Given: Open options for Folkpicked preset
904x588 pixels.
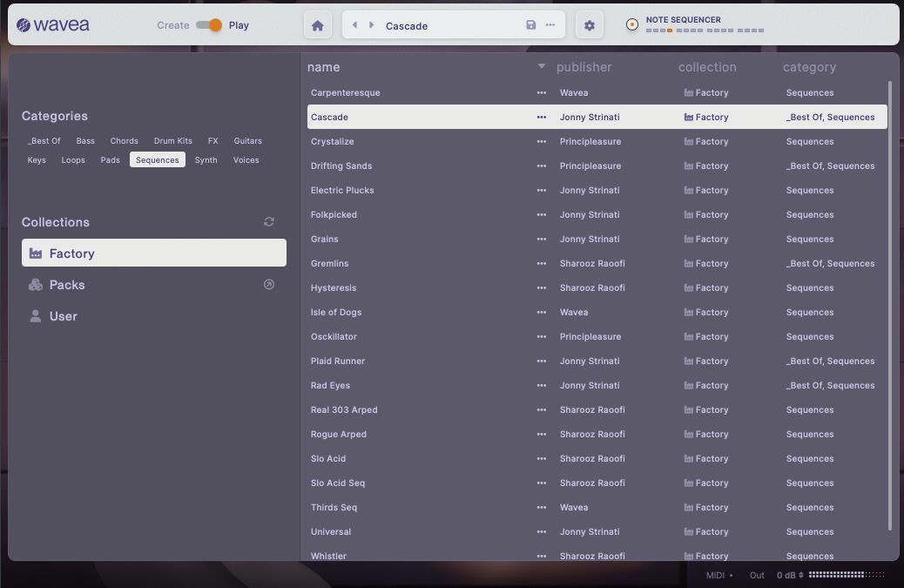Looking at the screenshot, I should click(542, 214).
